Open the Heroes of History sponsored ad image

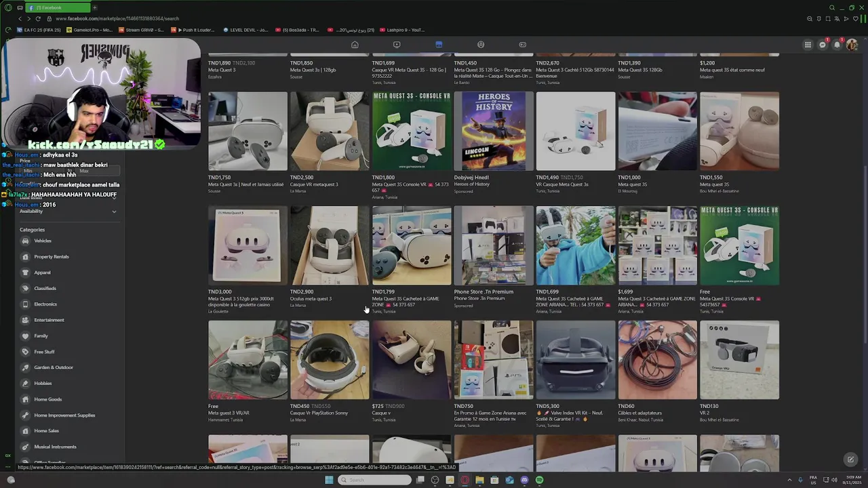(x=494, y=131)
